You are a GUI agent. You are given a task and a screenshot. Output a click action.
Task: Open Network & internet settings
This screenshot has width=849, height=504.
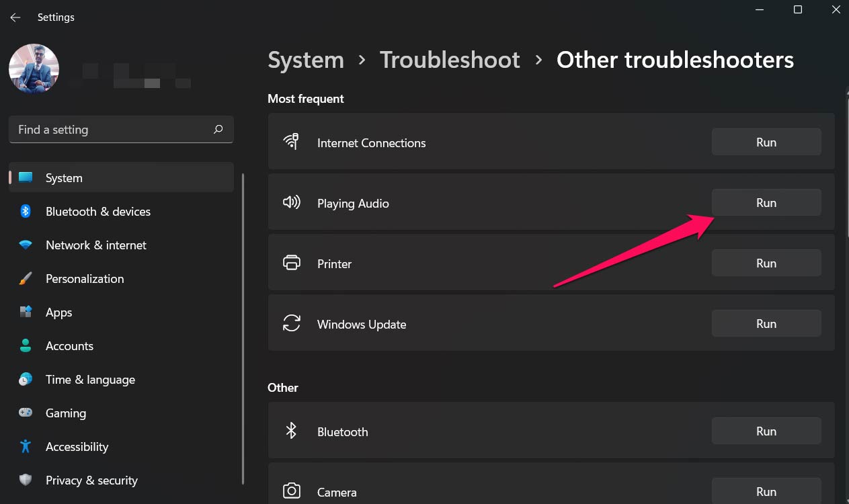tap(121, 245)
